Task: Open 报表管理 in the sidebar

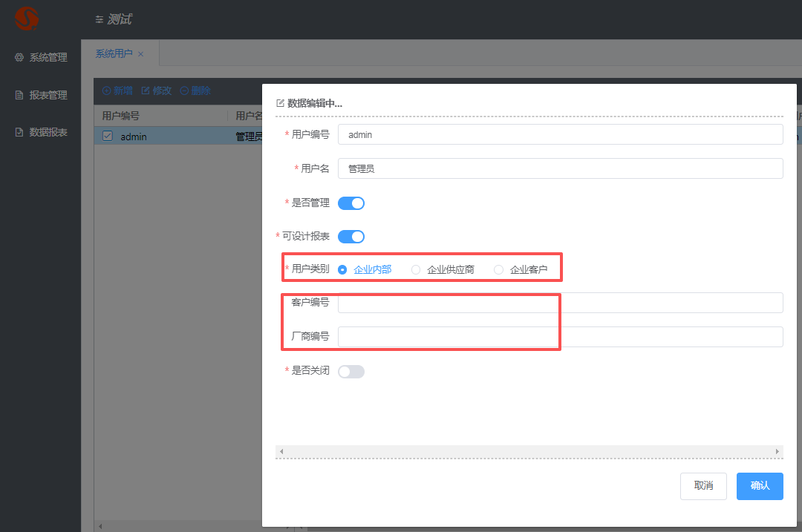Action: click(x=41, y=95)
